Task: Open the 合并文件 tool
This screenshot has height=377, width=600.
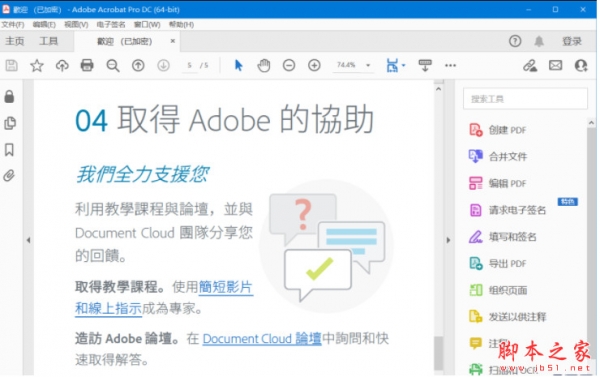Action: click(499, 157)
